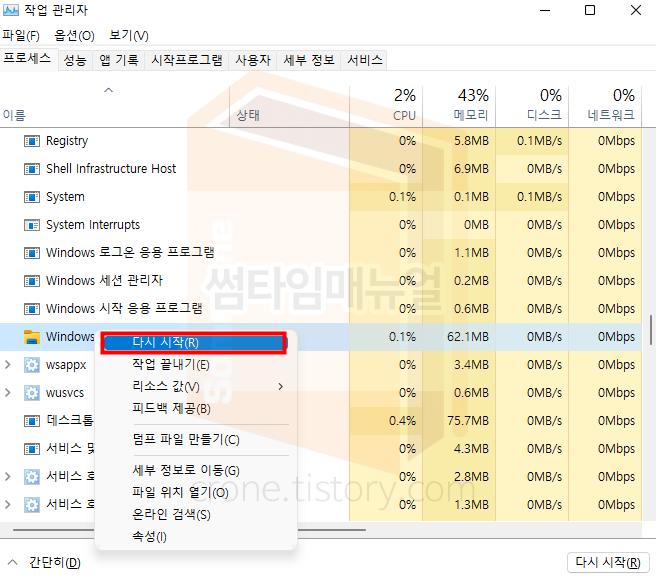
Task: Click the wsappx gear icon
Action: (32, 365)
